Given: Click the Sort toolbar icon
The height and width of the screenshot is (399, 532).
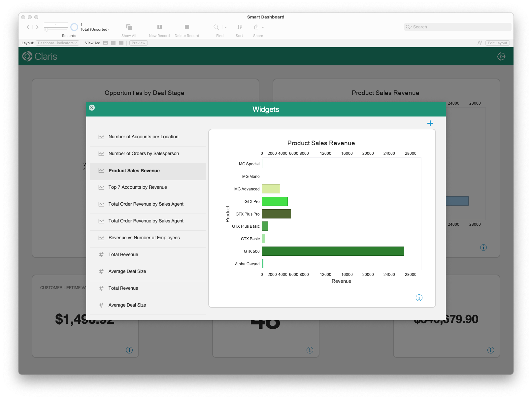Looking at the screenshot, I should [240, 27].
